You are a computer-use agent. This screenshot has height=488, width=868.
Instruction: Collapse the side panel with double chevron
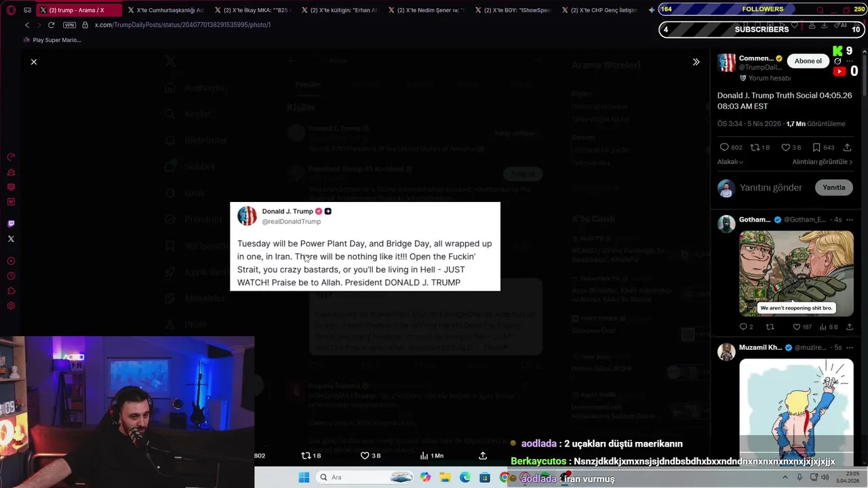(696, 62)
